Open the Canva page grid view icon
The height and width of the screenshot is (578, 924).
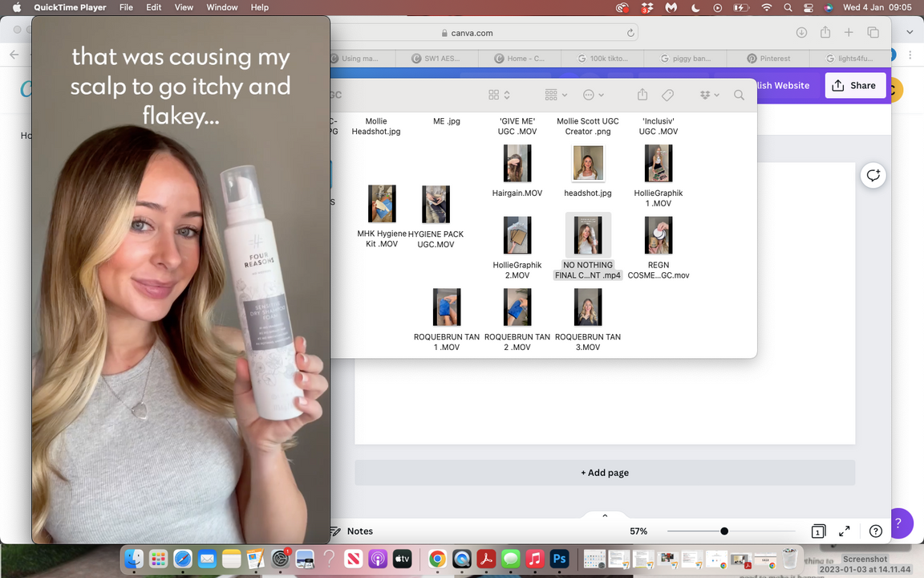(x=818, y=531)
